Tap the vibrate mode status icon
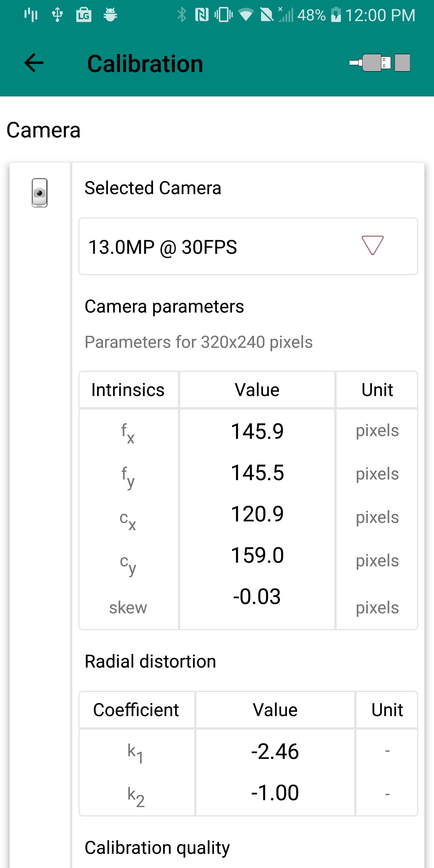The image size is (434, 868). 223,15
